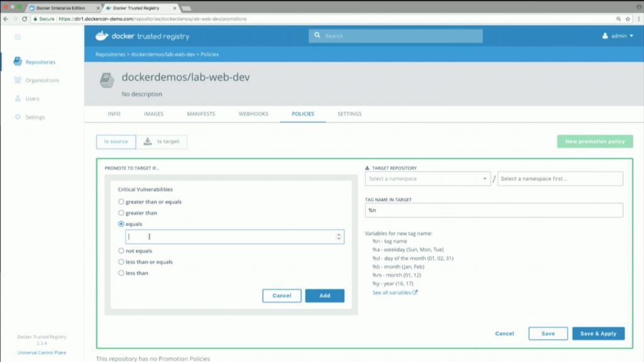Click Repositories in the breadcrumb
The image size is (644, 362).
[x=110, y=54]
